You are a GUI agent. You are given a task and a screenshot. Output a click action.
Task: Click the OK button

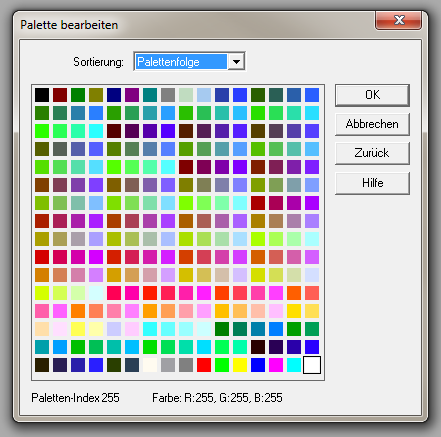point(372,95)
